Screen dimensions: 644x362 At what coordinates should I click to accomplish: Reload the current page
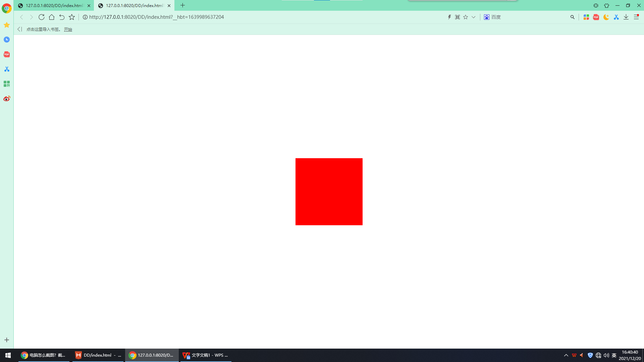(x=42, y=17)
